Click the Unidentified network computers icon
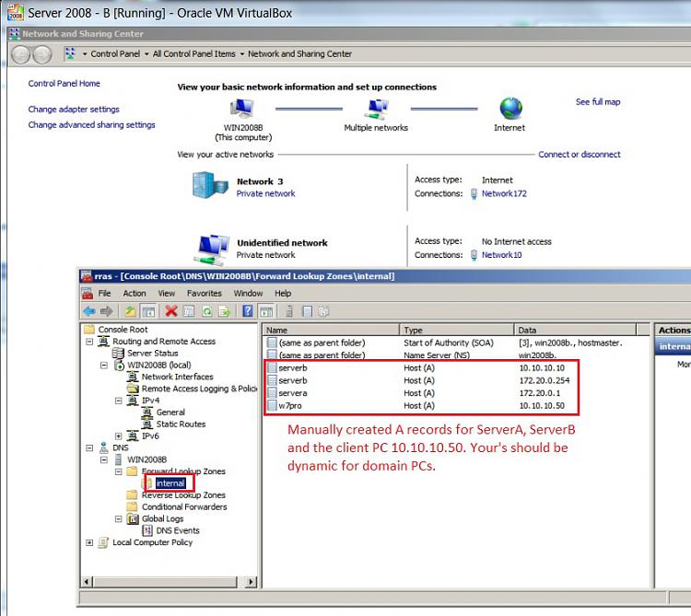 point(212,249)
